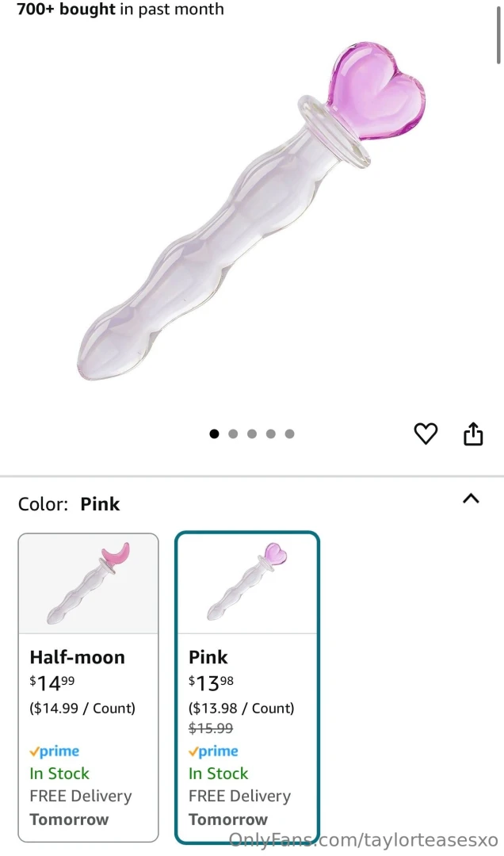This screenshot has height=856, width=504.
Task: Select the first image carousel dot
Action: tap(214, 434)
